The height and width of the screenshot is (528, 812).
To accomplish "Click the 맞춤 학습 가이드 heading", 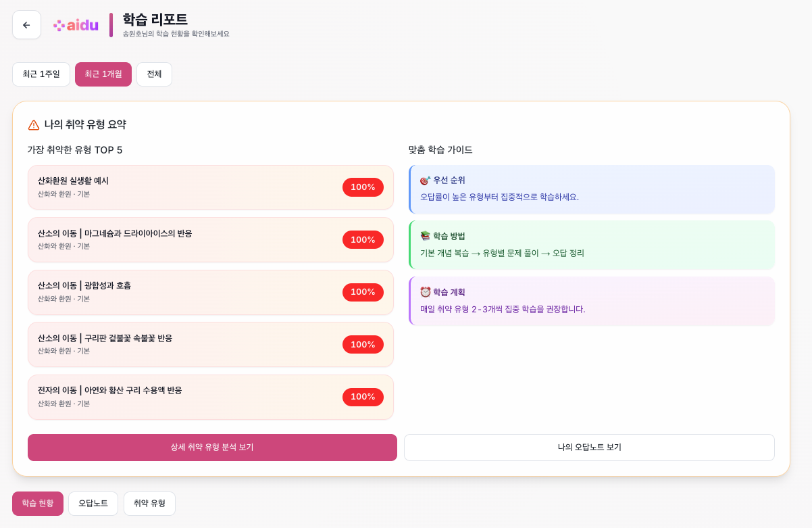I will pyautogui.click(x=440, y=150).
